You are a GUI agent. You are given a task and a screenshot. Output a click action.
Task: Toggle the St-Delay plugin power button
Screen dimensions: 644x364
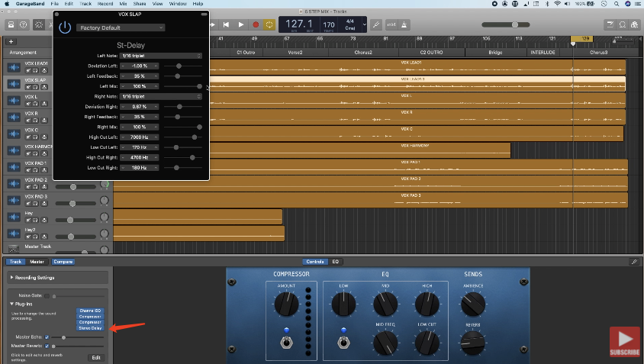(65, 27)
